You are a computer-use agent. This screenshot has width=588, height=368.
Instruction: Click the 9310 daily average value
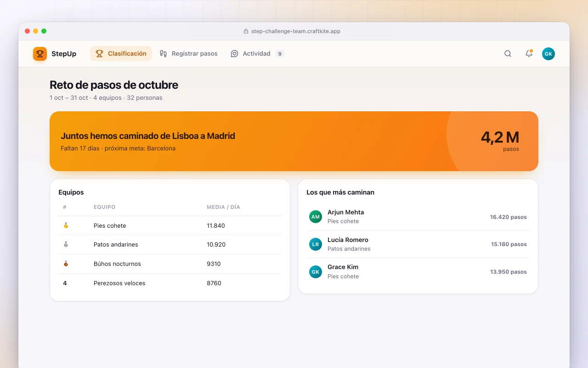point(214,264)
